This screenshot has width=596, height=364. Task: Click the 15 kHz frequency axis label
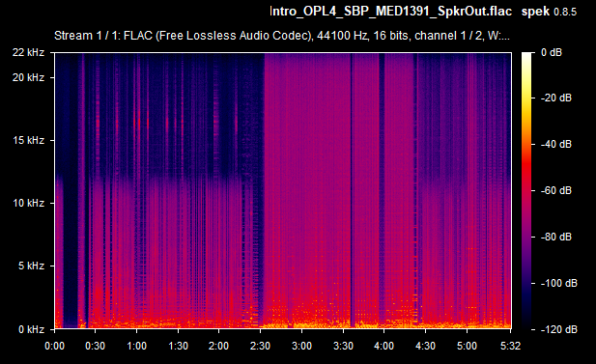click(29, 140)
